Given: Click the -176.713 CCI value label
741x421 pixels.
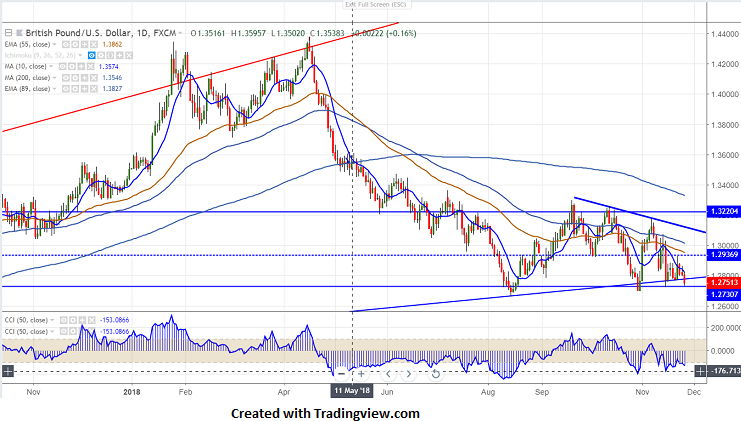Looking at the screenshot, I should pos(724,371).
